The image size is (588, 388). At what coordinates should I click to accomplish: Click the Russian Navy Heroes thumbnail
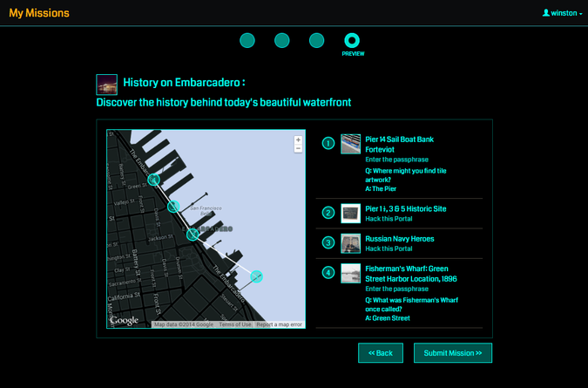[350, 243]
